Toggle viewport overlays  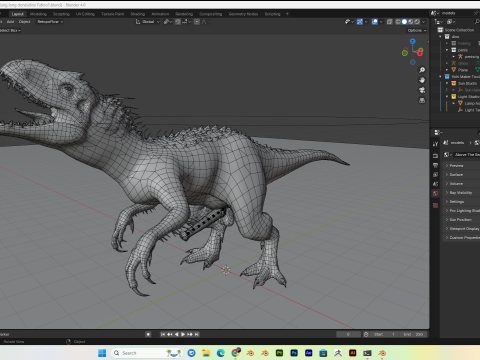pos(375,22)
